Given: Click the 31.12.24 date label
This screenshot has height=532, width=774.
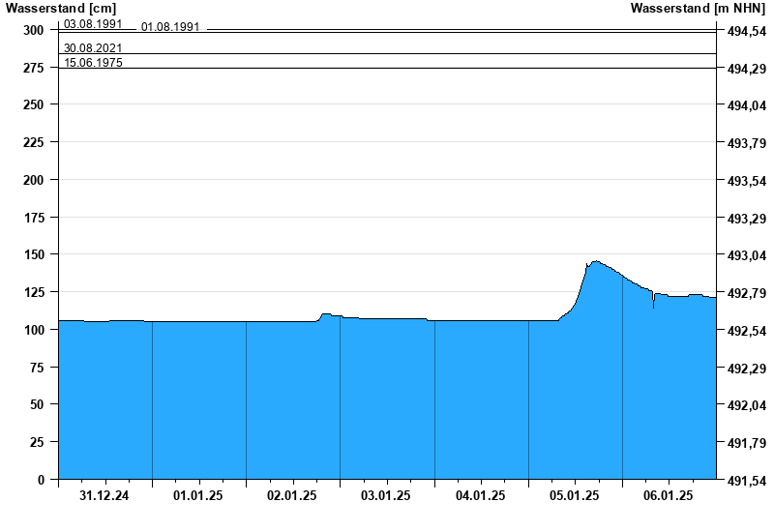Looking at the screenshot, I should tap(104, 495).
